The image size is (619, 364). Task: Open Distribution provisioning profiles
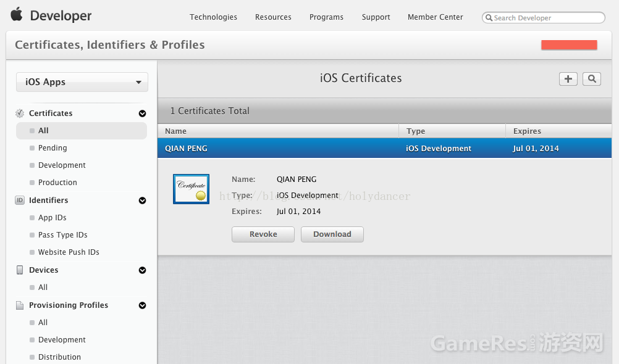(59, 357)
